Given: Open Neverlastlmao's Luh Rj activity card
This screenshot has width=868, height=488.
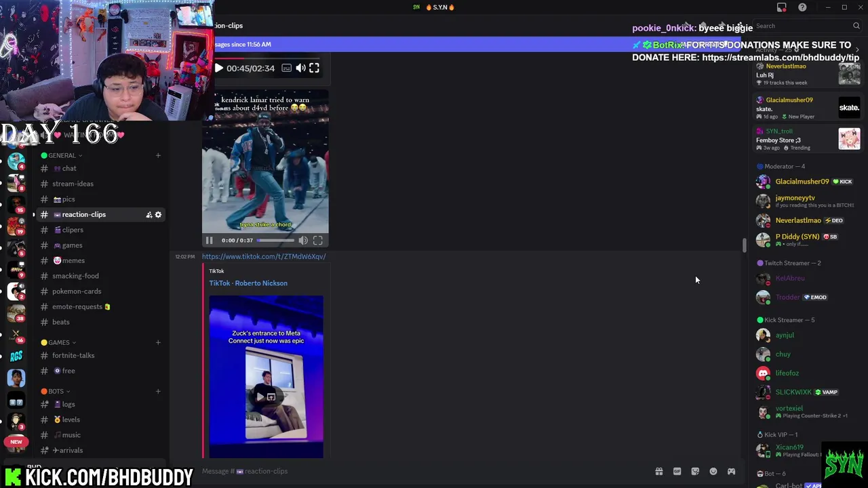Looking at the screenshot, I should coord(808,75).
